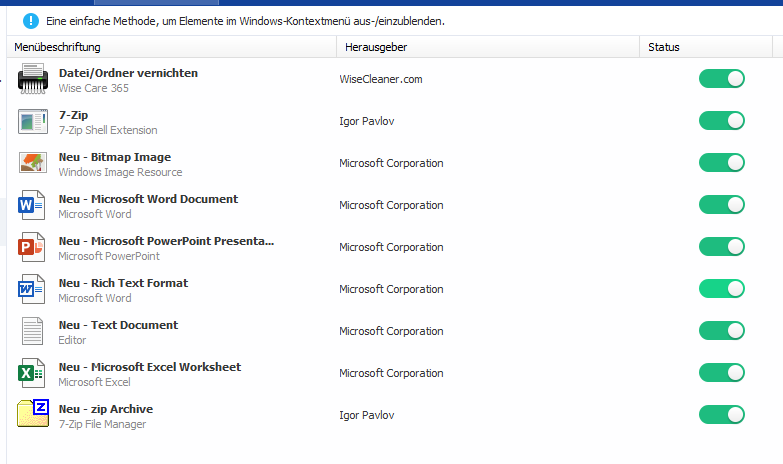Sort by the Herausgeber column header
The image size is (783, 464).
[x=488, y=47]
